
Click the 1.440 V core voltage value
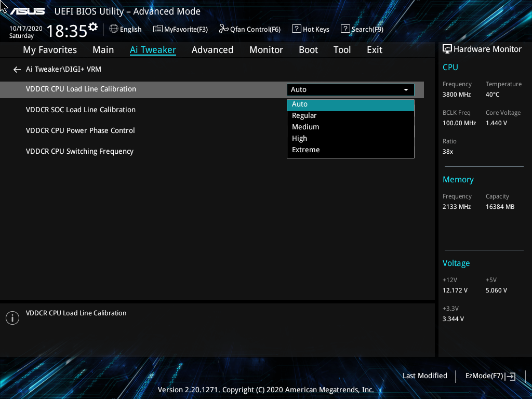coord(496,123)
